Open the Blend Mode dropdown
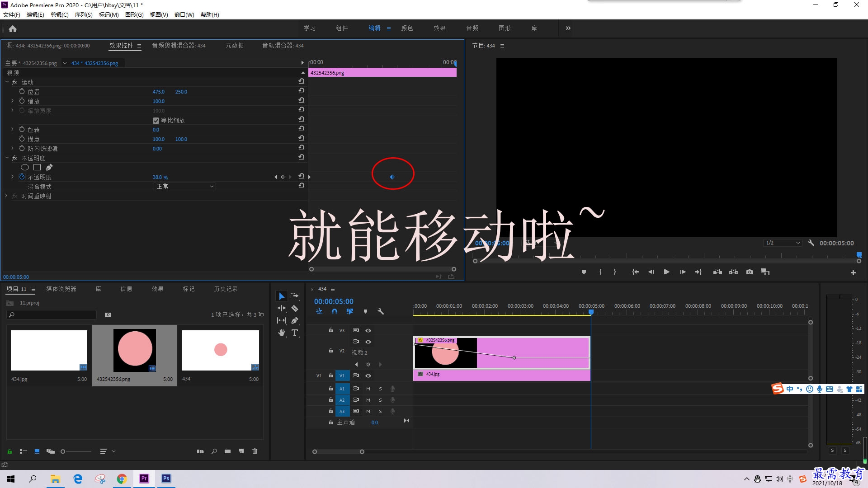 click(x=184, y=186)
